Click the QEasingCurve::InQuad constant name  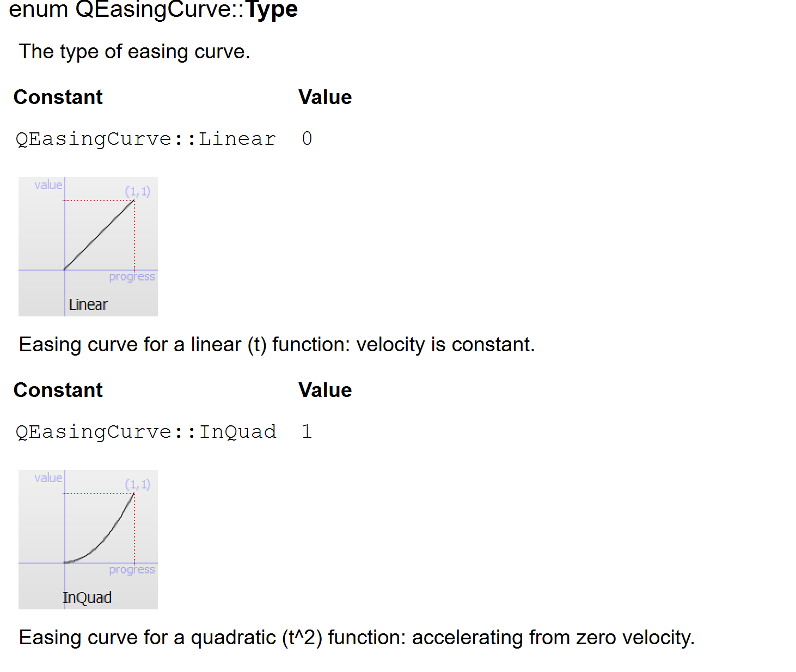pyautogui.click(x=146, y=432)
